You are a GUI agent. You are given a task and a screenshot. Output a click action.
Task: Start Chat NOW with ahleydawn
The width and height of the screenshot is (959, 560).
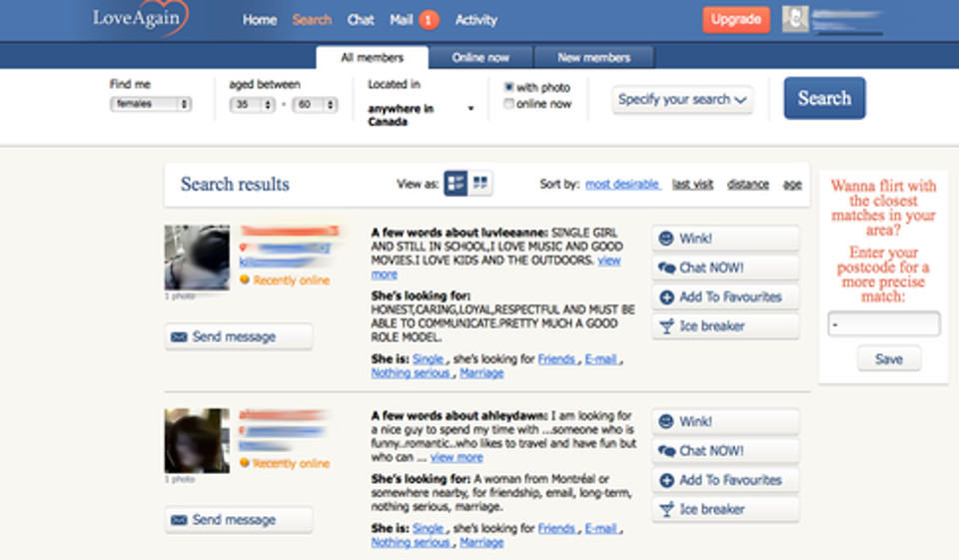[725, 451]
